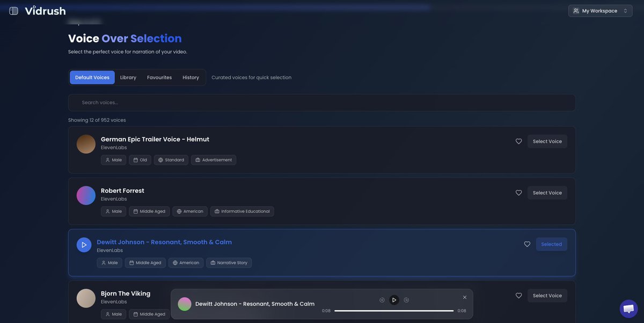Click the audio player progress bar

point(394,311)
